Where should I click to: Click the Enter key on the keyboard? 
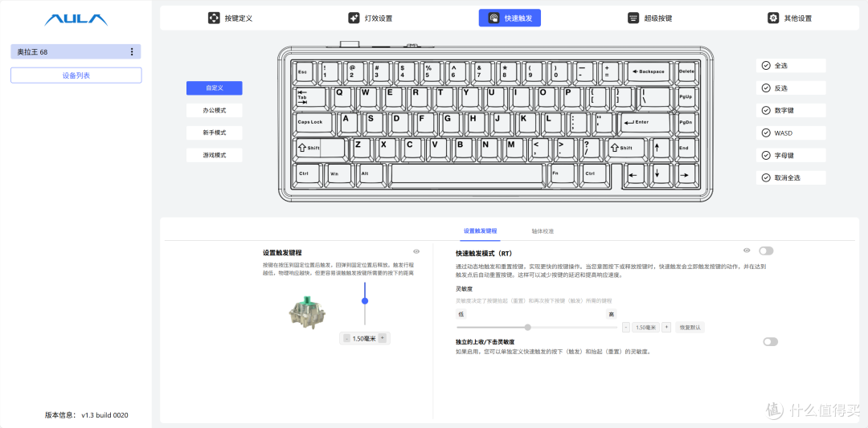(x=644, y=123)
